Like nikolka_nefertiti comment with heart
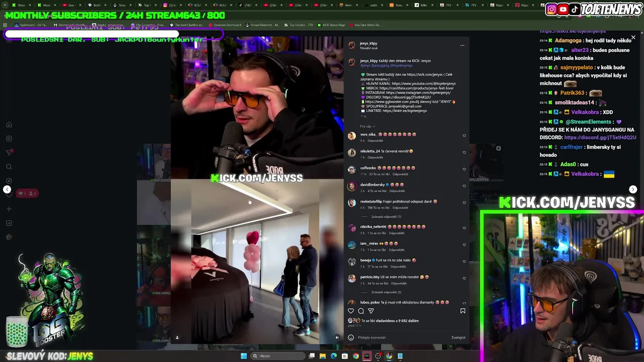The image size is (644, 362). [x=464, y=228]
